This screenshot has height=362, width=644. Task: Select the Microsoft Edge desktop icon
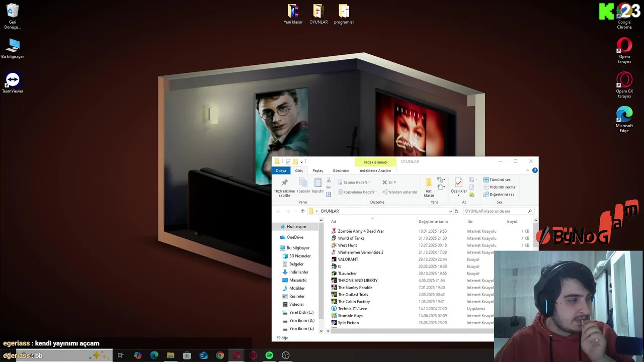624,120
